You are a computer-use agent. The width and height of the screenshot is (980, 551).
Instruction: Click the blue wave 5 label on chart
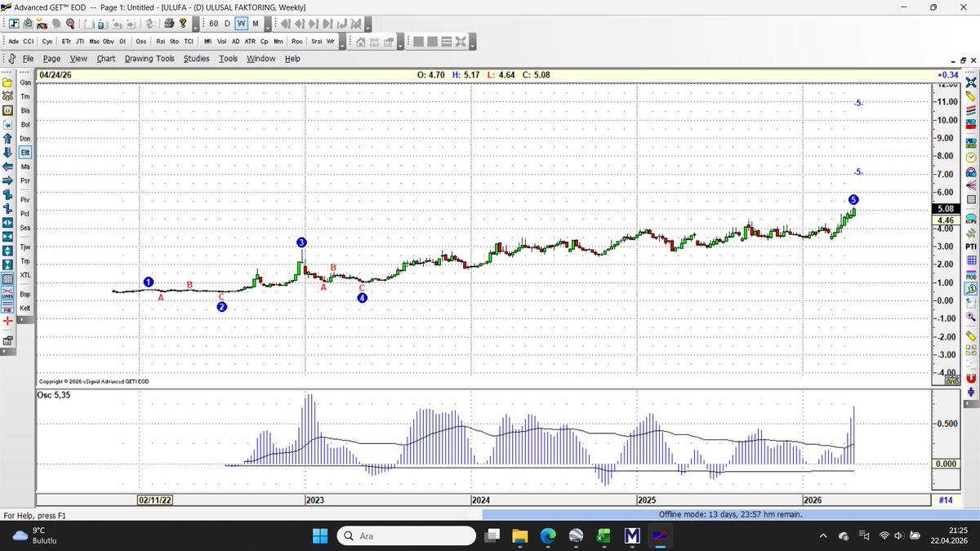[853, 199]
